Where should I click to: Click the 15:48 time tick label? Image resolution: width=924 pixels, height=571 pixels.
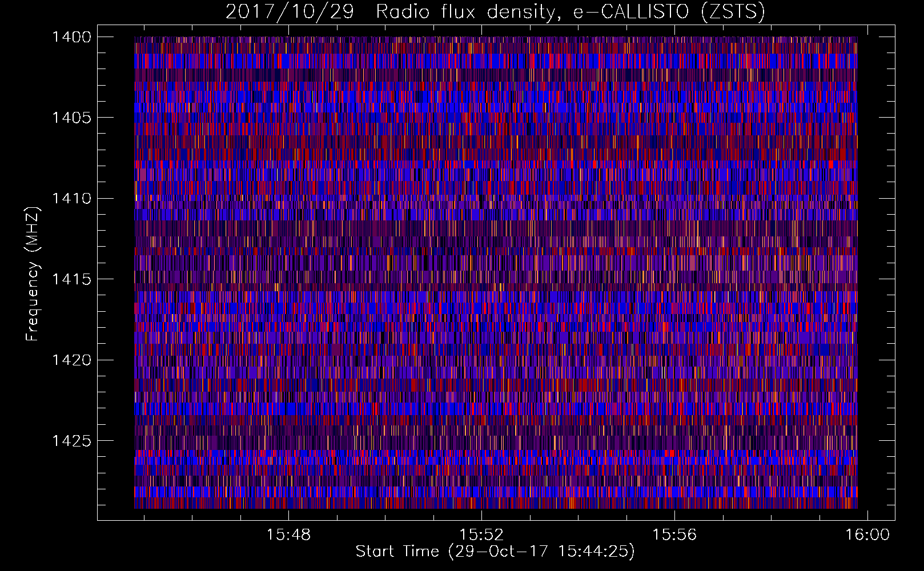289,535
